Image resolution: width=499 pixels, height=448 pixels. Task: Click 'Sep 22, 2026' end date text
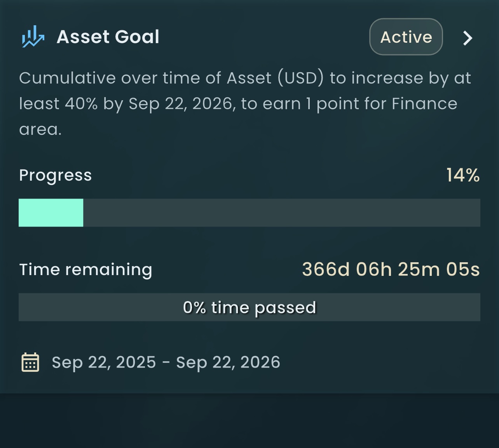tap(228, 362)
